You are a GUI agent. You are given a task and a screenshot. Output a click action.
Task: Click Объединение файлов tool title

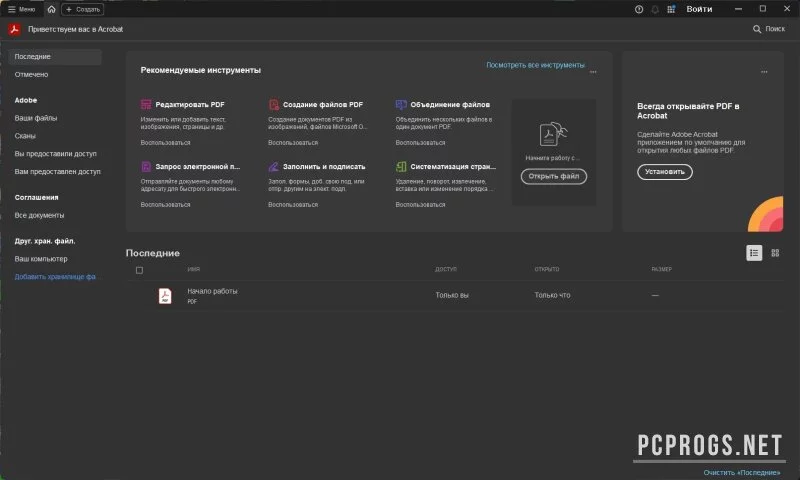(x=450, y=105)
